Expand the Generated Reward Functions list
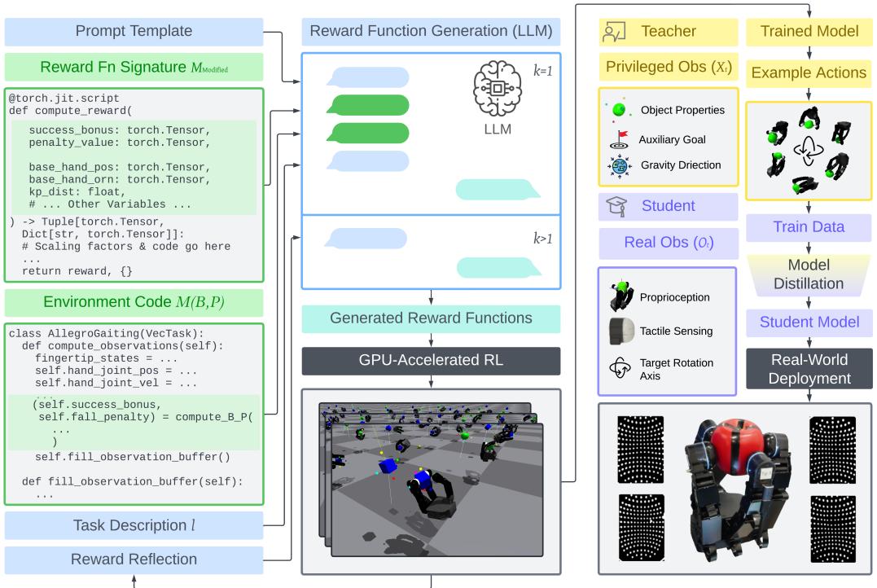This screenshot has height=588, width=877. coord(431,319)
